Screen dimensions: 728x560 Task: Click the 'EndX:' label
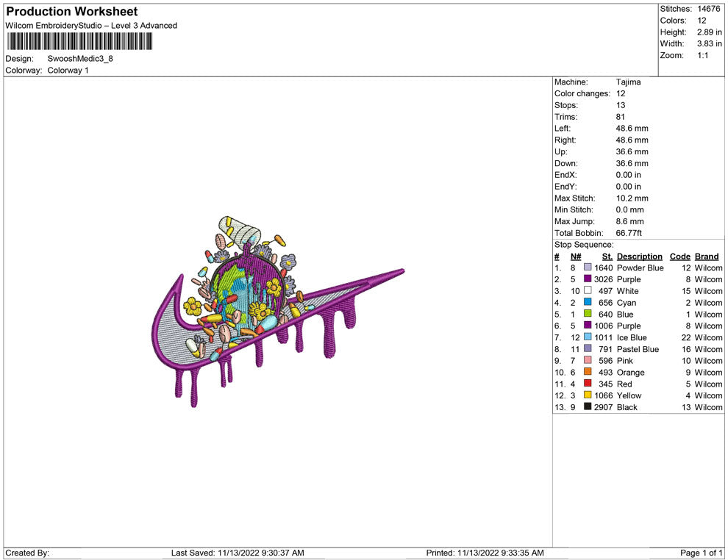pyautogui.click(x=565, y=174)
